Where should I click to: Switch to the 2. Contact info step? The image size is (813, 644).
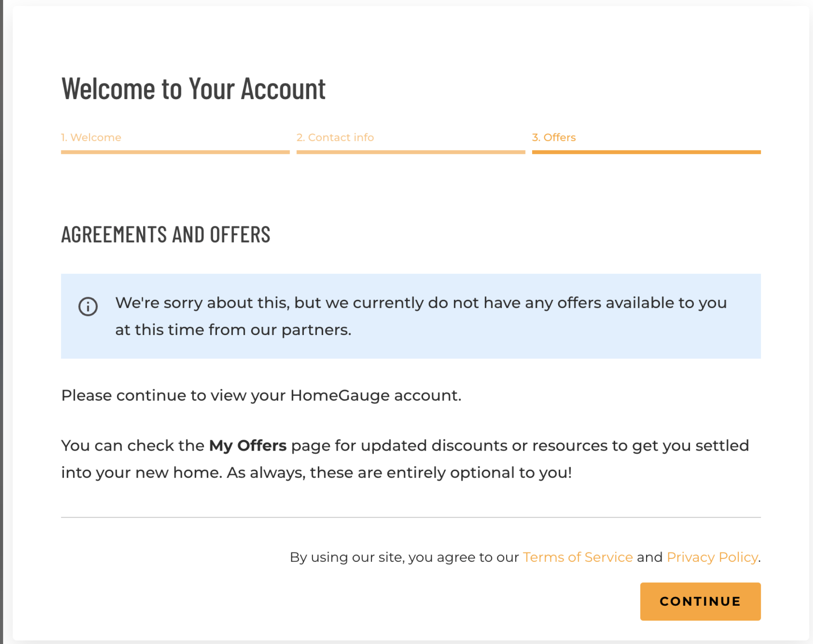[335, 137]
